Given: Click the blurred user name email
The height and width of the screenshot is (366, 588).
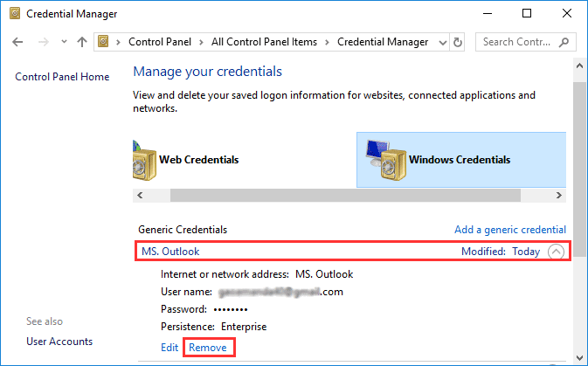Looking at the screenshot, I should 280,292.
